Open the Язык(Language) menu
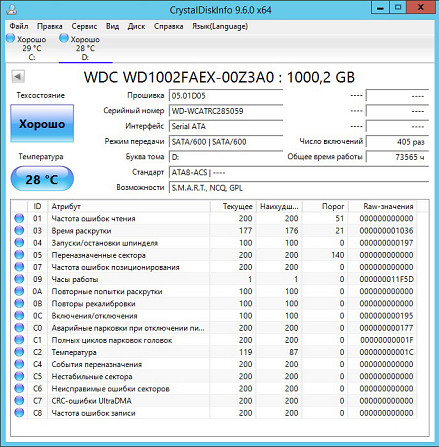439x447 pixels. 220,26
